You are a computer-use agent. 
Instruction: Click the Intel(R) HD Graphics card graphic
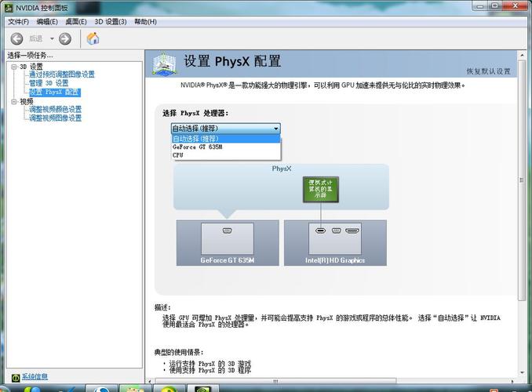pyautogui.click(x=335, y=241)
